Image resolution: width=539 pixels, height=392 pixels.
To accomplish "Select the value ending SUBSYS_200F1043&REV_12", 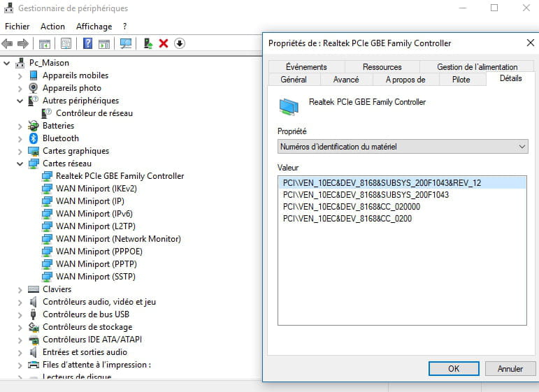I will pyautogui.click(x=402, y=183).
